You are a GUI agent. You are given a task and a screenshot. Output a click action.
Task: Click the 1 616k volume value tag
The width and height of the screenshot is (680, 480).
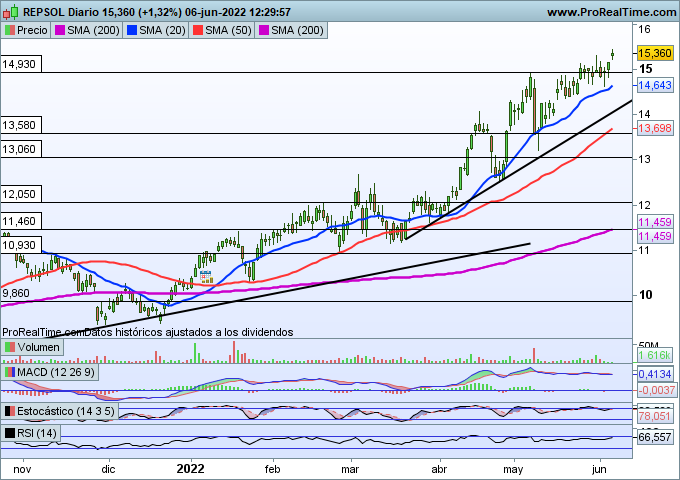point(655,355)
